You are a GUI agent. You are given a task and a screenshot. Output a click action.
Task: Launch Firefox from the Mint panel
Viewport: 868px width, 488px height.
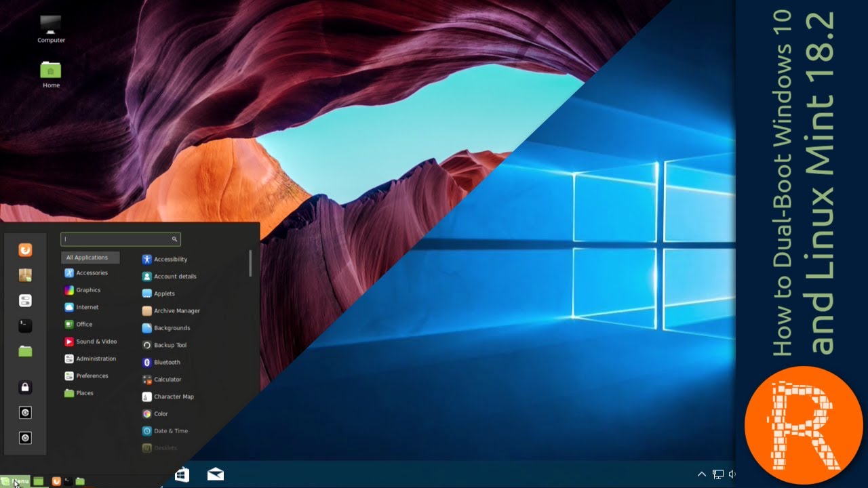click(56, 481)
